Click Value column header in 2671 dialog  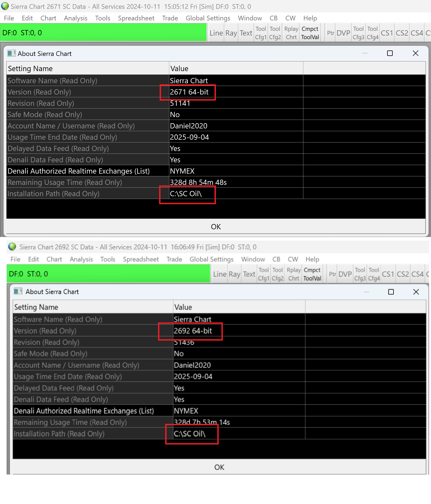(236, 68)
